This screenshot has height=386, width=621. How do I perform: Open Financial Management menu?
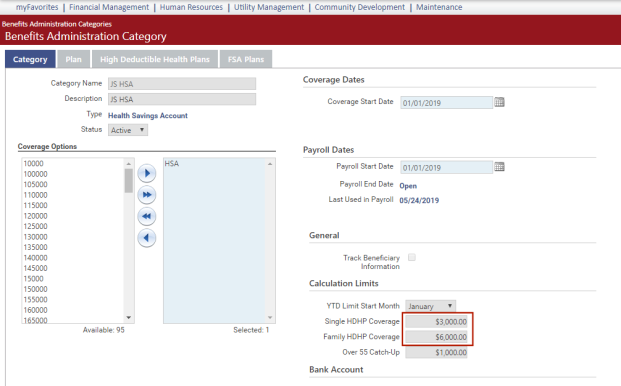click(109, 7)
